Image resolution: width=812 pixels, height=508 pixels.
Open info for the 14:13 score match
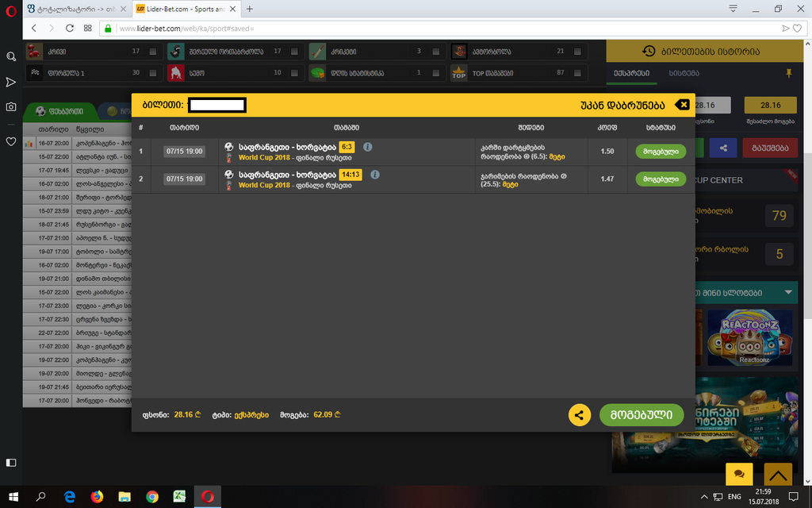(375, 175)
